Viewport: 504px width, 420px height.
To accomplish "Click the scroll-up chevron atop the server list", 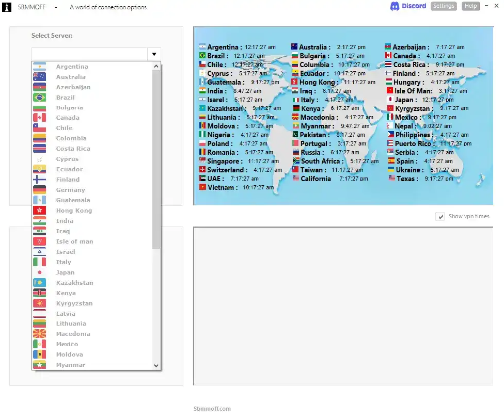I will pos(156,65).
